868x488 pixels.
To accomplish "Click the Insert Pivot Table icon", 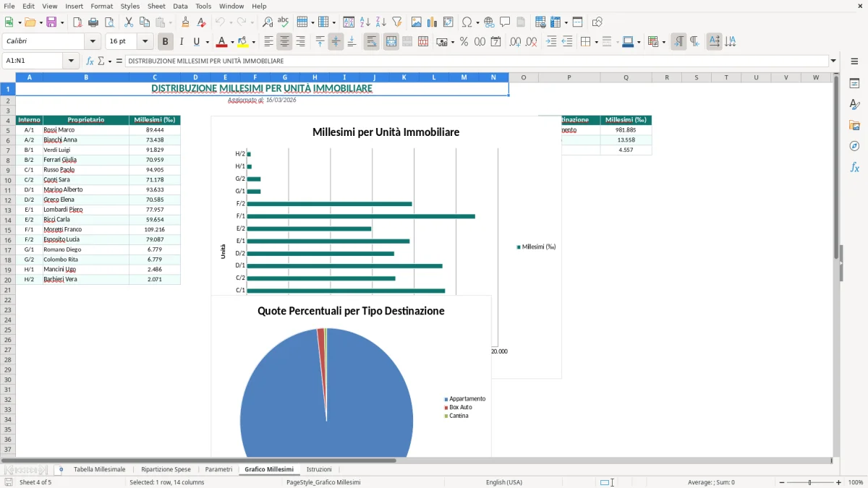I will (x=448, y=22).
